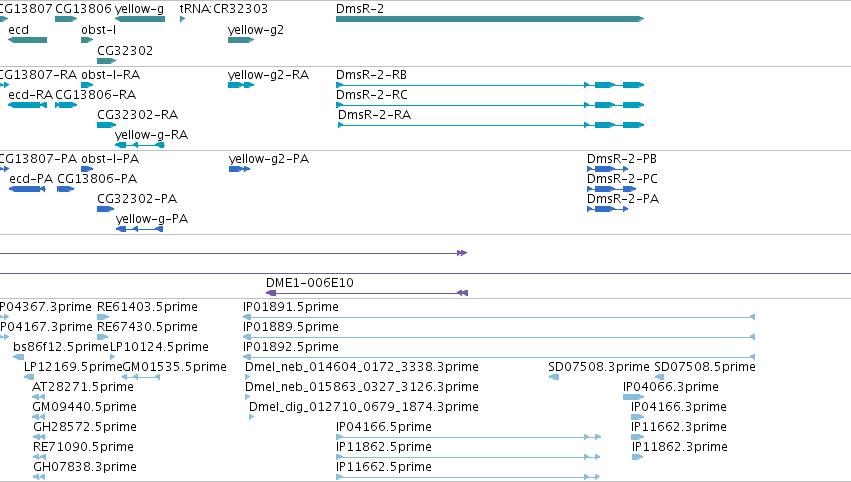Screen dimensions: 851x482
Task: Click the IP04166.5prime EST feature
Action: [468, 437]
